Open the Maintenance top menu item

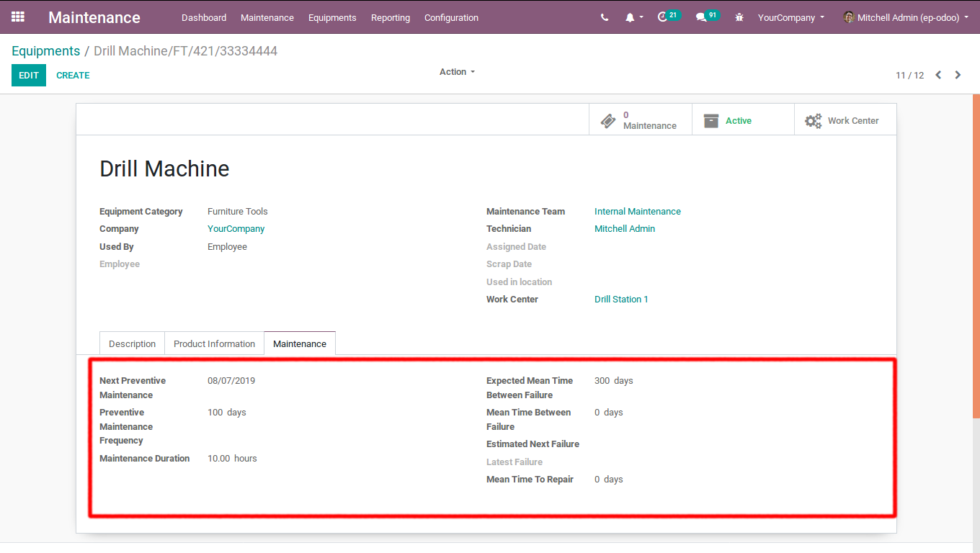[267, 17]
